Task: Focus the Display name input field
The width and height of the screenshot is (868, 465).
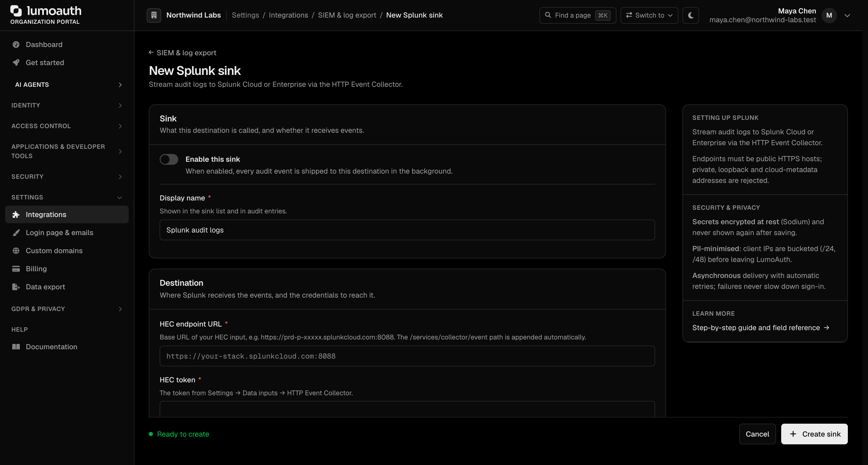Action: click(x=407, y=230)
